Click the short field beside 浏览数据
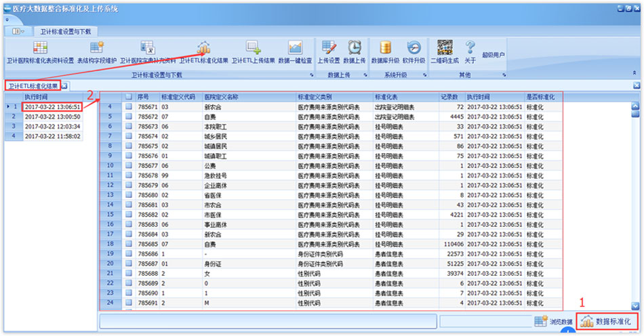Viewport: 644px width, 336px height. (486, 321)
